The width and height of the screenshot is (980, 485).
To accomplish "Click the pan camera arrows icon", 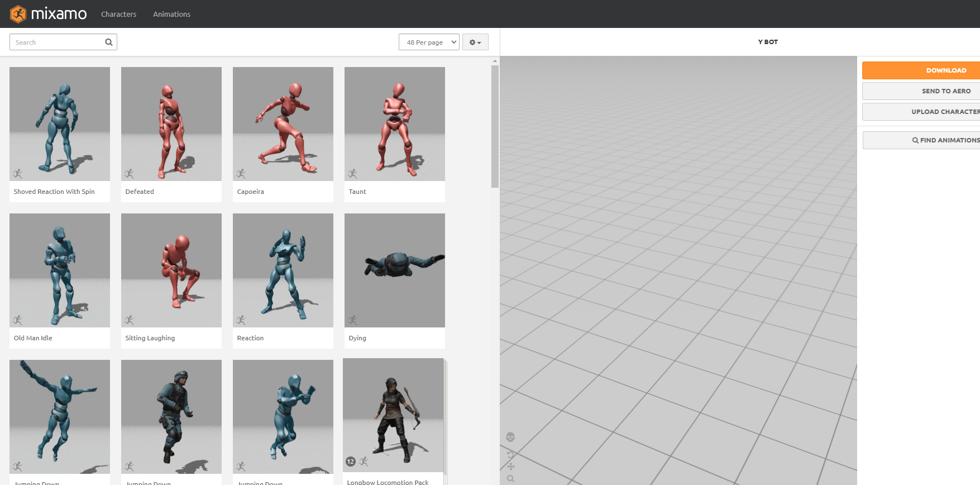I will [x=510, y=466].
